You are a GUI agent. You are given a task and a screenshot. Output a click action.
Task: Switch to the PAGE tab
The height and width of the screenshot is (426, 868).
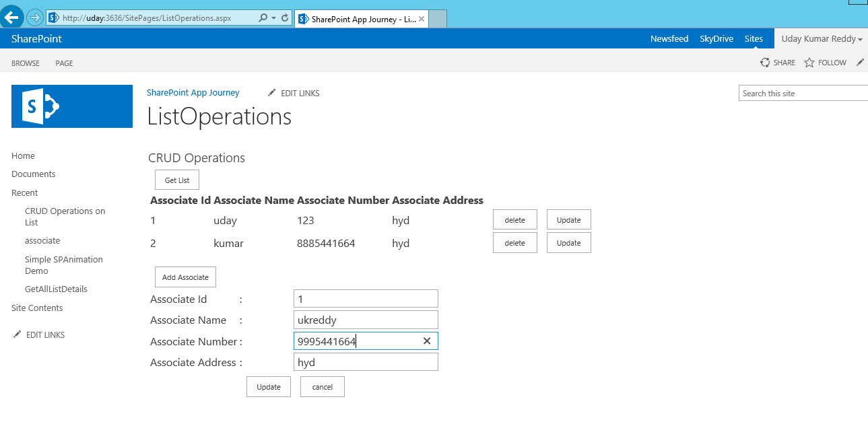tap(64, 63)
